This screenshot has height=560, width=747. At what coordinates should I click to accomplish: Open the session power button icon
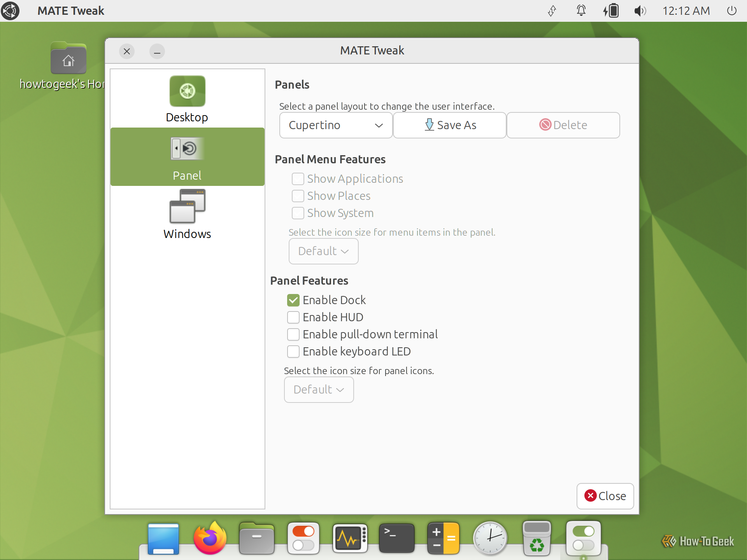click(731, 11)
